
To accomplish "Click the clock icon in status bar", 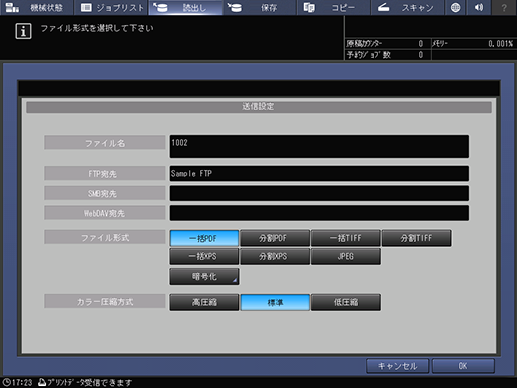I will point(6,382).
